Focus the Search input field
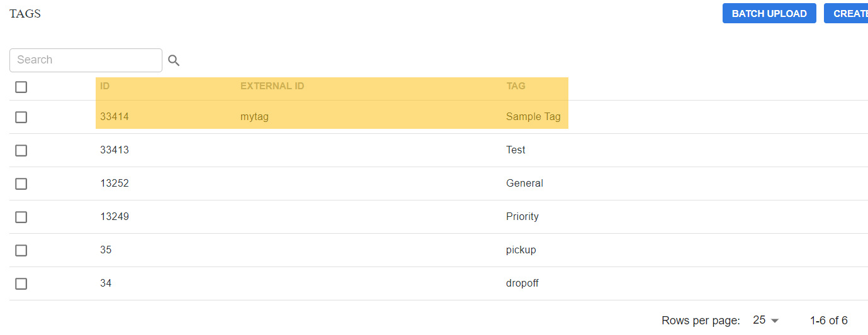868x335 pixels. [x=86, y=60]
